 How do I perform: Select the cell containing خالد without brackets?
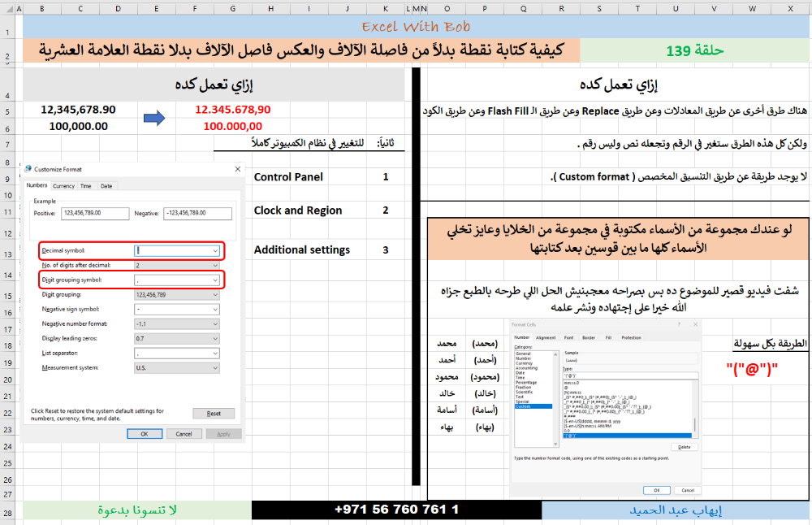(447, 393)
